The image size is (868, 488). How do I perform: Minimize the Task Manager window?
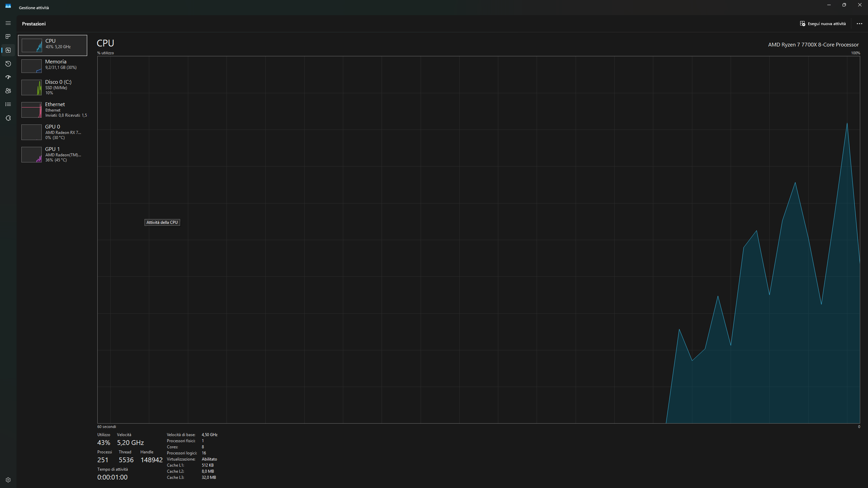pyautogui.click(x=829, y=5)
